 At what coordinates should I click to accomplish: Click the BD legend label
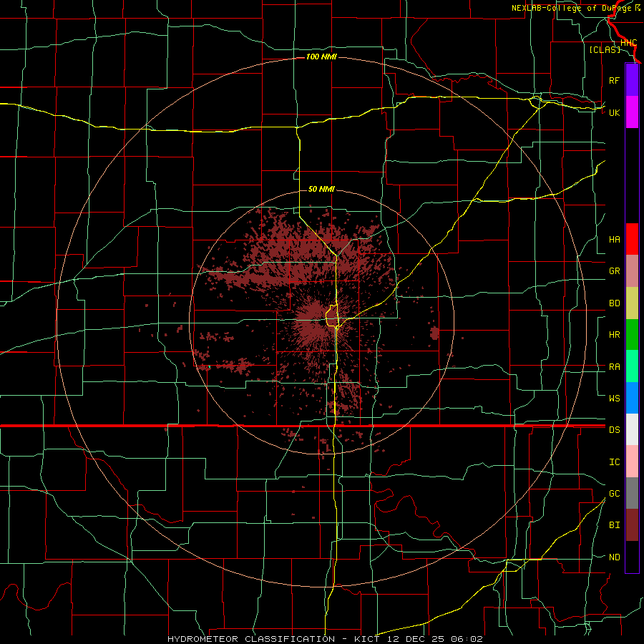click(x=614, y=303)
